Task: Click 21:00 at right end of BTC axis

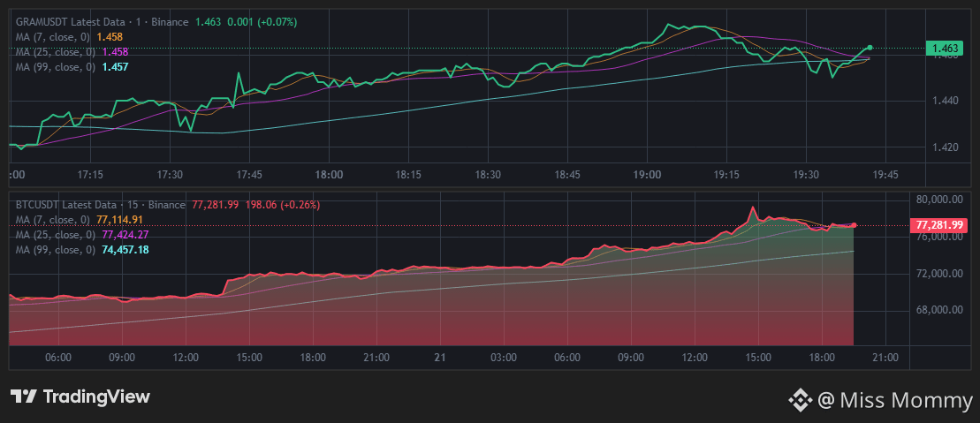Action: [885, 358]
